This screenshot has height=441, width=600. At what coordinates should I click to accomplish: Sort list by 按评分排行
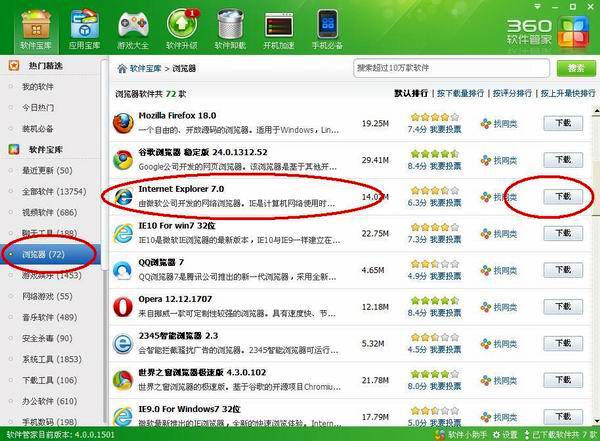[x=507, y=93]
